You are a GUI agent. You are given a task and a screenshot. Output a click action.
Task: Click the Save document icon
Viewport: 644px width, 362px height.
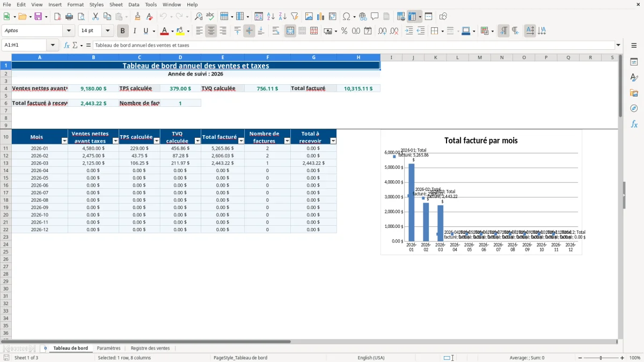[x=38, y=17]
